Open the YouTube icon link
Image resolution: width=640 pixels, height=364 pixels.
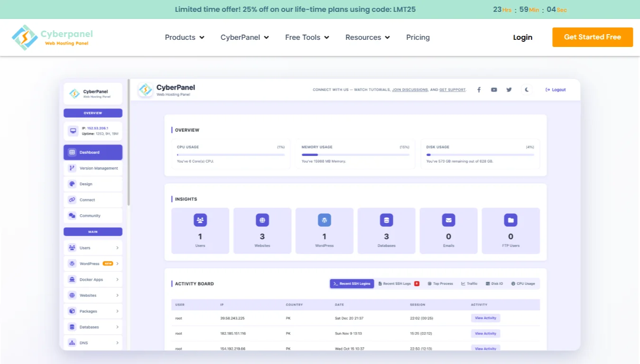point(494,90)
